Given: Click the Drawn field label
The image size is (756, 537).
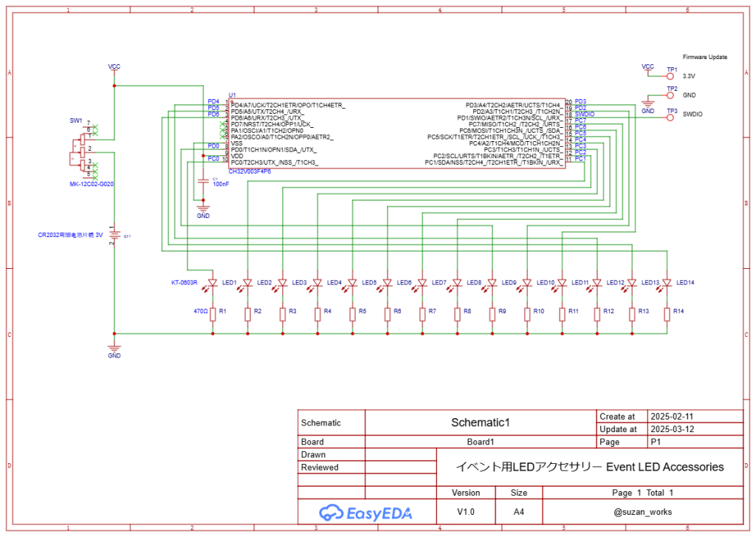Looking at the screenshot, I should click(x=313, y=455).
